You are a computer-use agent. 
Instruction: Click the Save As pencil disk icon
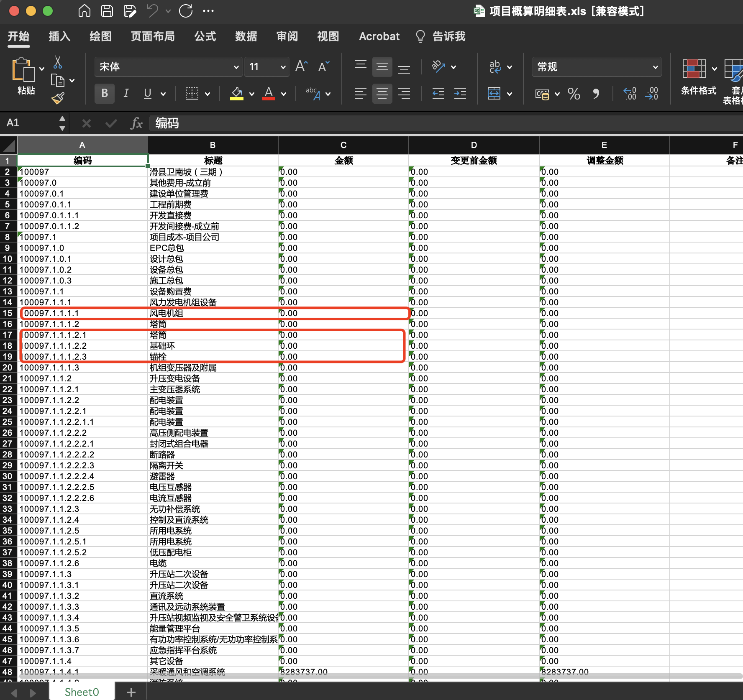tap(130, 10)
